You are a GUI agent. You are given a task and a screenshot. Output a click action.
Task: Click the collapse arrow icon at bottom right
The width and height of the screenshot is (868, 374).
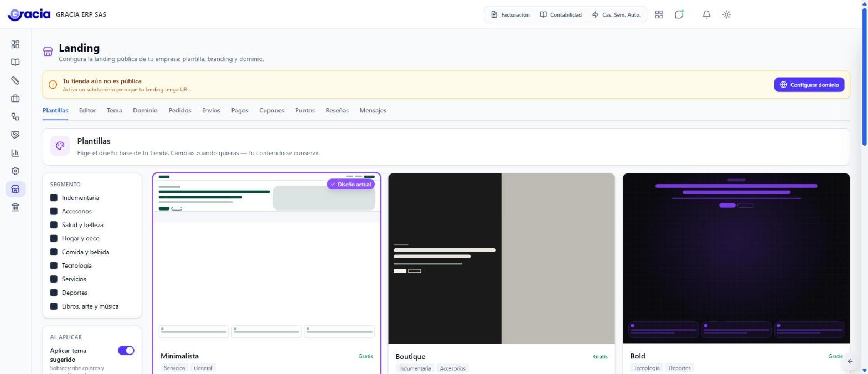[850, 361]
